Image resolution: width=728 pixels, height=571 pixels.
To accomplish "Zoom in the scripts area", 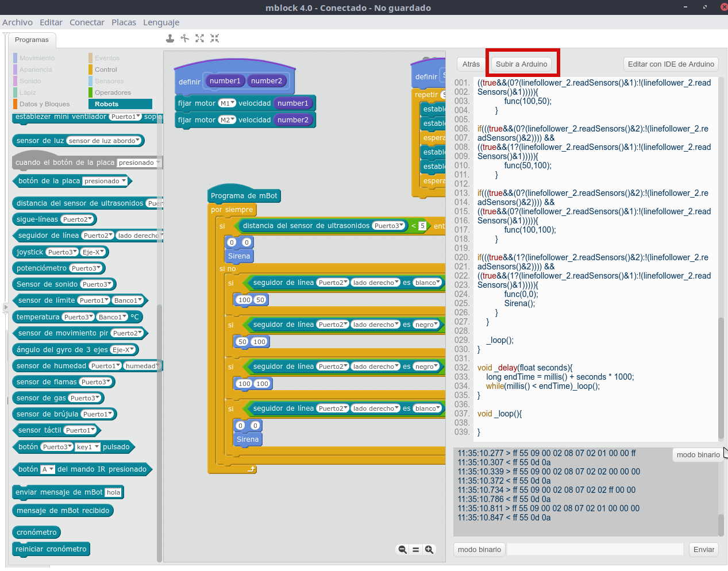I will click(429, 550).
